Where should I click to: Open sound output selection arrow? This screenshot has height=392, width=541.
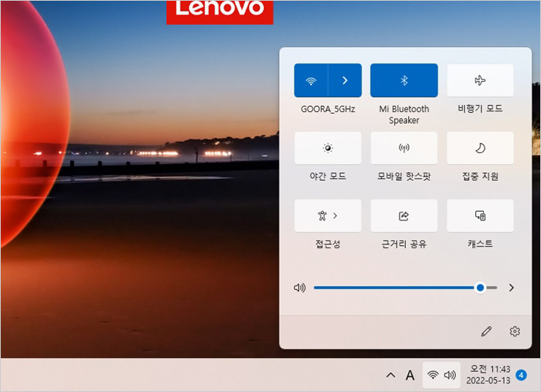[x=511, y=288]
